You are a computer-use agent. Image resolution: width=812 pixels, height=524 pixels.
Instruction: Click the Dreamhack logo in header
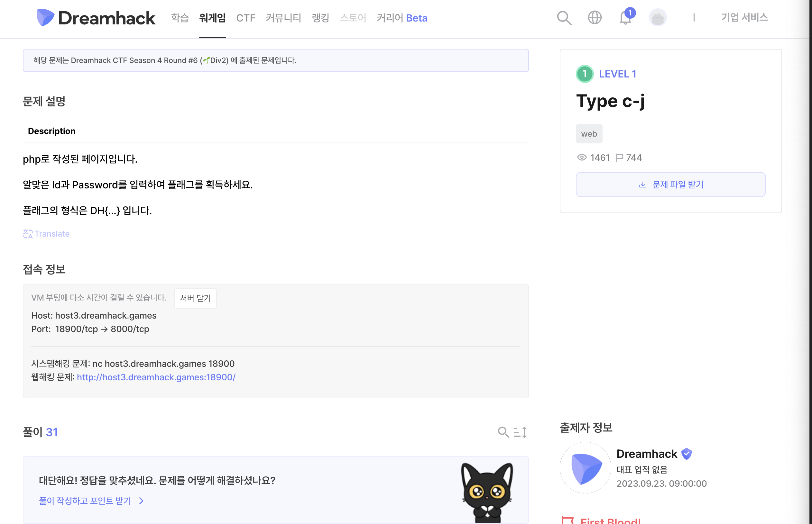(96, 18)
